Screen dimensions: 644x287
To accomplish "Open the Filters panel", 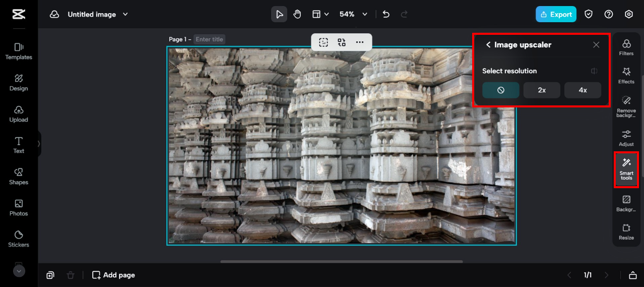I will 626,47.
